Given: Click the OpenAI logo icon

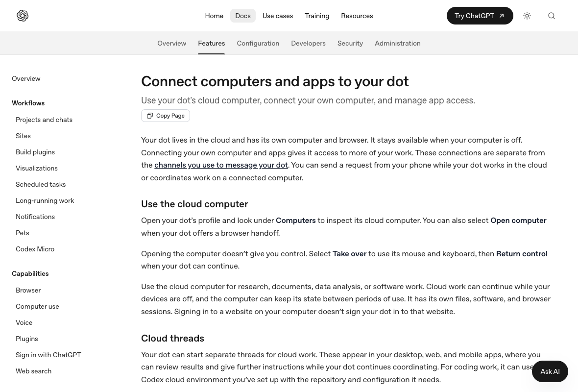Looking at the screenshot, I should (23, 16).
